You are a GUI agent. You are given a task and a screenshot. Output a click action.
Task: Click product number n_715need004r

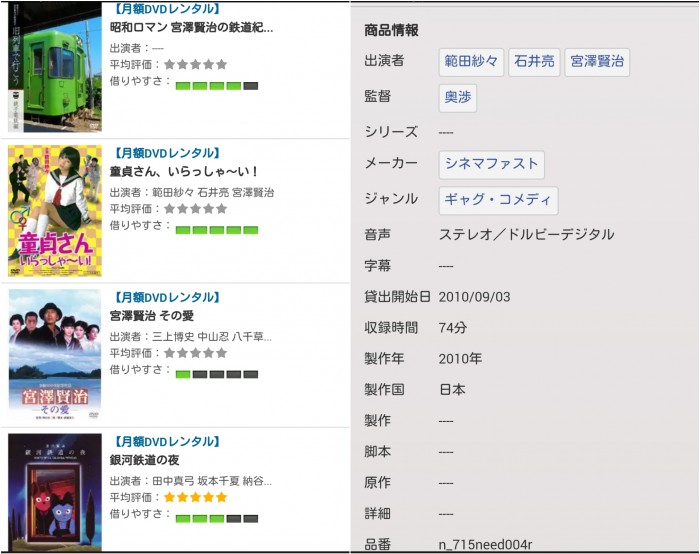[486, 545]
